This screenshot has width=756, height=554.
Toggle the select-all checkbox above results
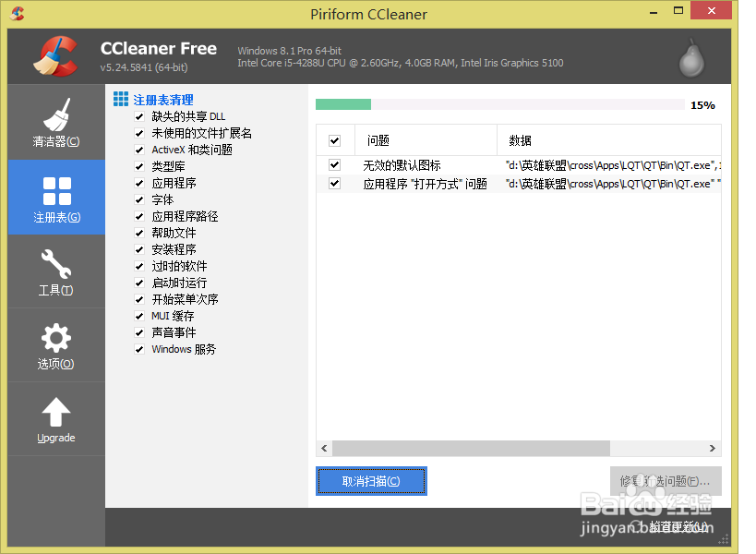[x=335, y=139]
